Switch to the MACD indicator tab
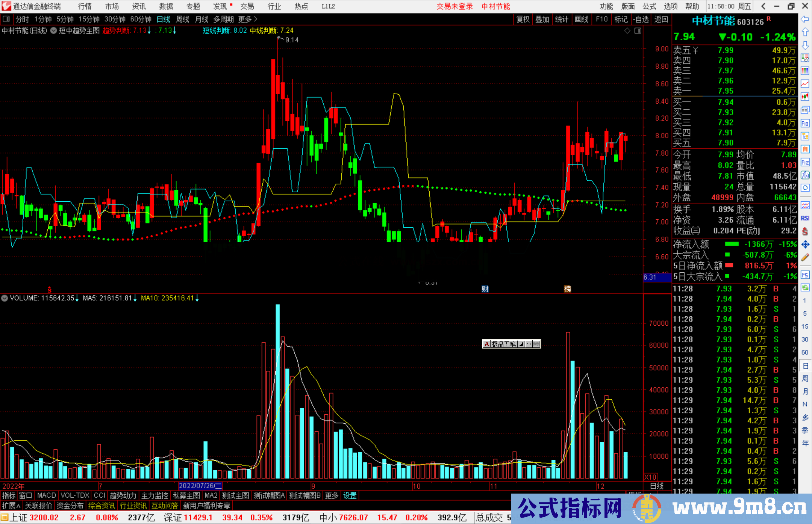Viewport: 812px width, 524px height. point(46,495)
